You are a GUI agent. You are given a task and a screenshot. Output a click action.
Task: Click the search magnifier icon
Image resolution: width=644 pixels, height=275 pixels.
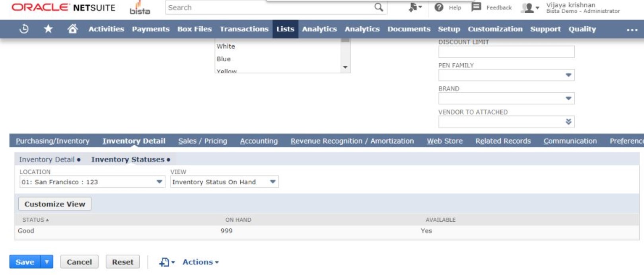(379, 8)
